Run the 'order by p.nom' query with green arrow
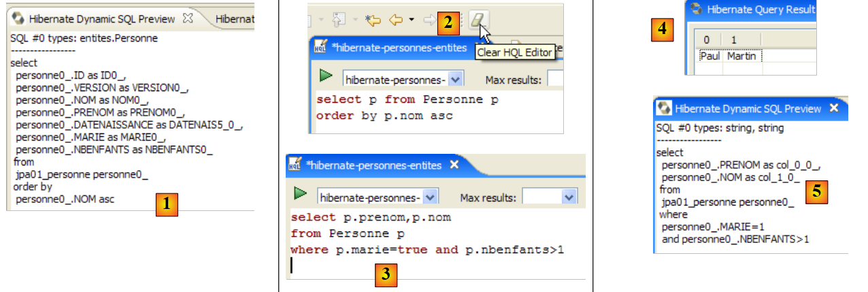The width and height of the screenshot is (868, 292). pos(326,78)
